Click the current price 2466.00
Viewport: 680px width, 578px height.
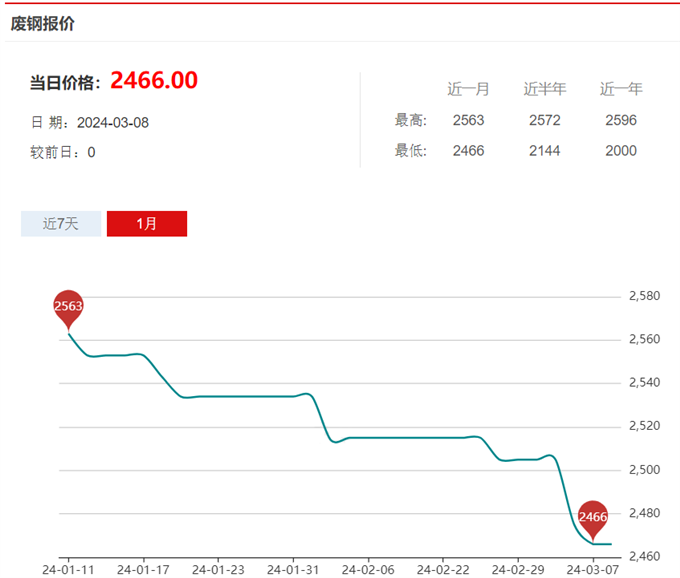tap(154, 80)
